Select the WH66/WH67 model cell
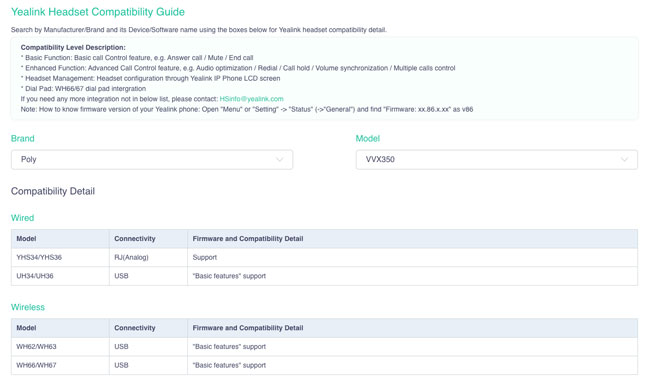Image resolution: width=650 pixels, height=382 pixels. pyautogui.click(x=60, y=365)
